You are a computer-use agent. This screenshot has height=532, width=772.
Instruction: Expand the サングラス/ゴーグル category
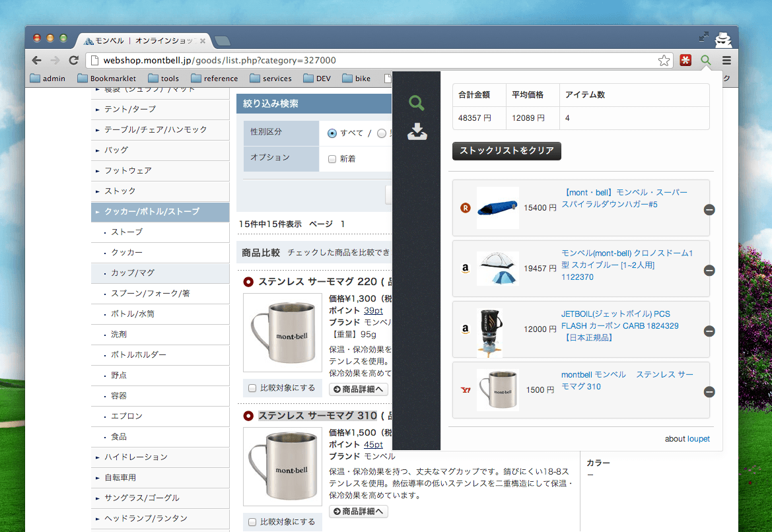pos(160,498)
